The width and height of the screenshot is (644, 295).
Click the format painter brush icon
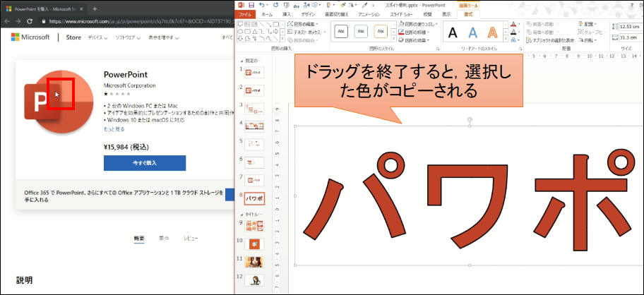[x=343, y=6]
